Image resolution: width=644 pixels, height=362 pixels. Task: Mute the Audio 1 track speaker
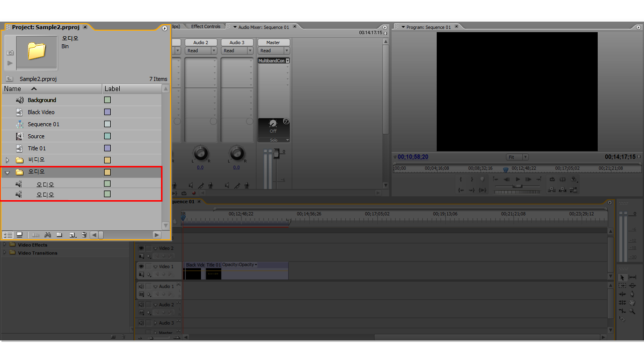tap(141, 286)
